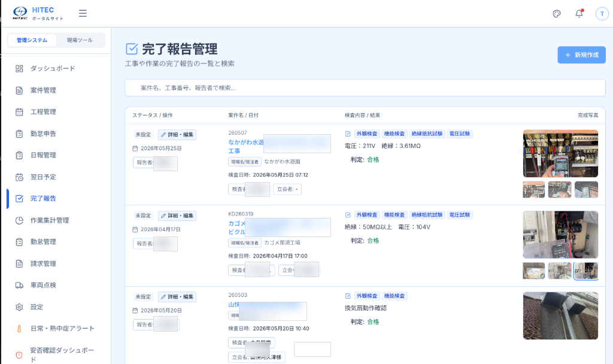
Task: Click the ステータス / 操作 column header
Action: click(x=153, y=116)
